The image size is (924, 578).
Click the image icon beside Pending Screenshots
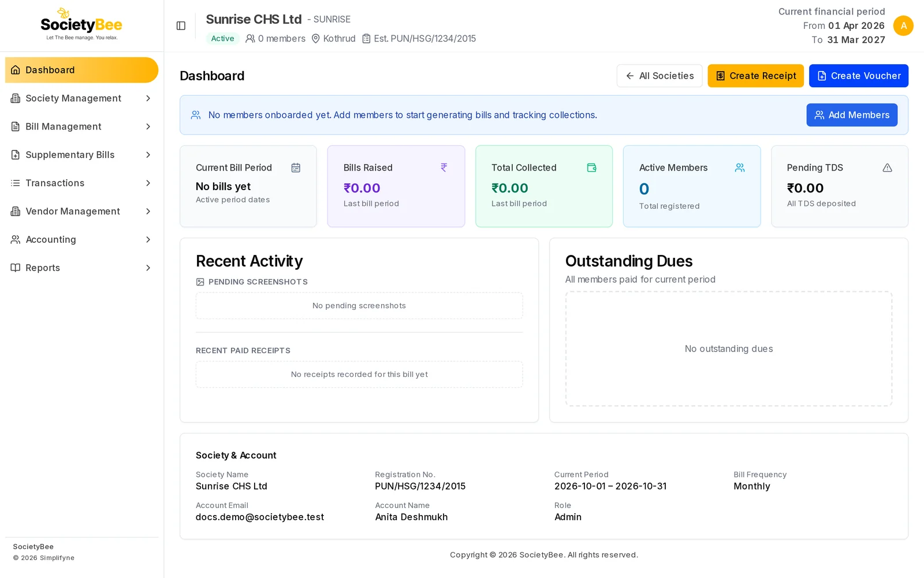point(200,282)
